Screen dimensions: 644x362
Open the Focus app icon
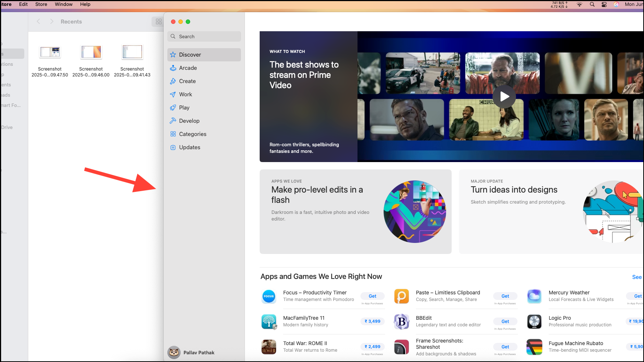coord(269,296)
